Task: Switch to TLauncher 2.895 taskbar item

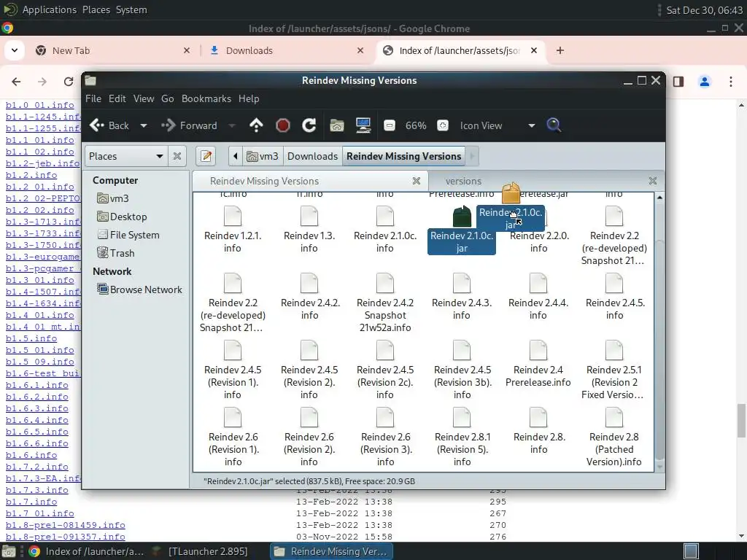Action: (x=201, y=551)
